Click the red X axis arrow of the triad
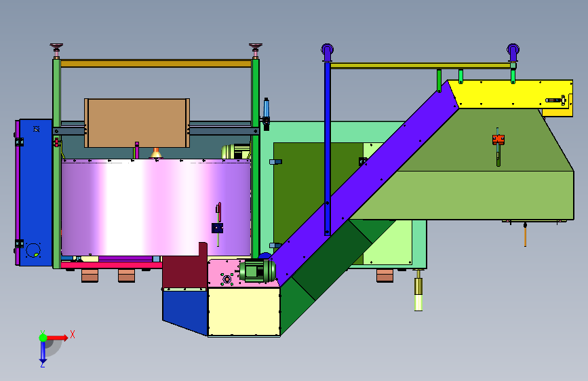Image resolution: width=588 pixels, height=381 pixels. tap(57, 338)
